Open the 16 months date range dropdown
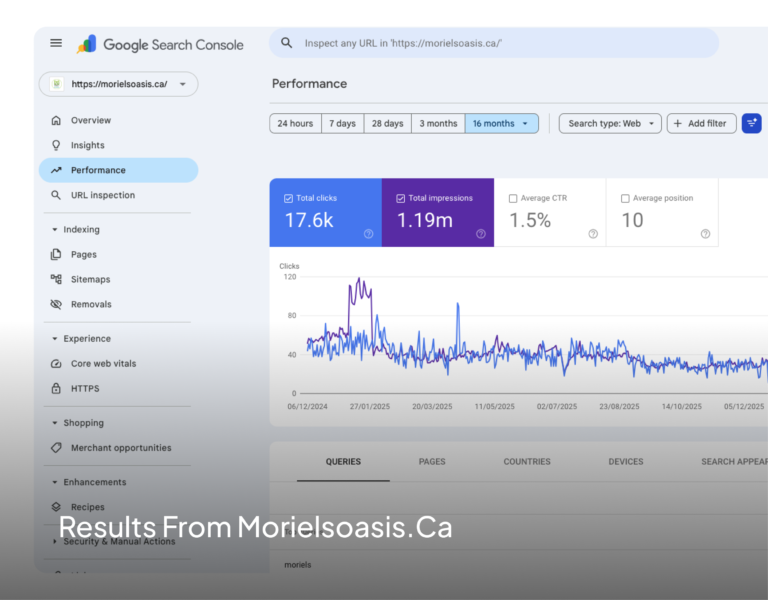This screenshot has width=768, height=600. [x=502, y=123]
